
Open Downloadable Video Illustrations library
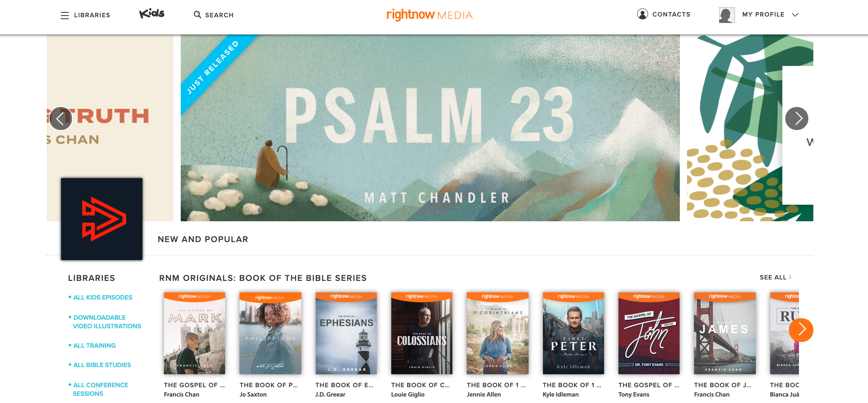point(107,322)
